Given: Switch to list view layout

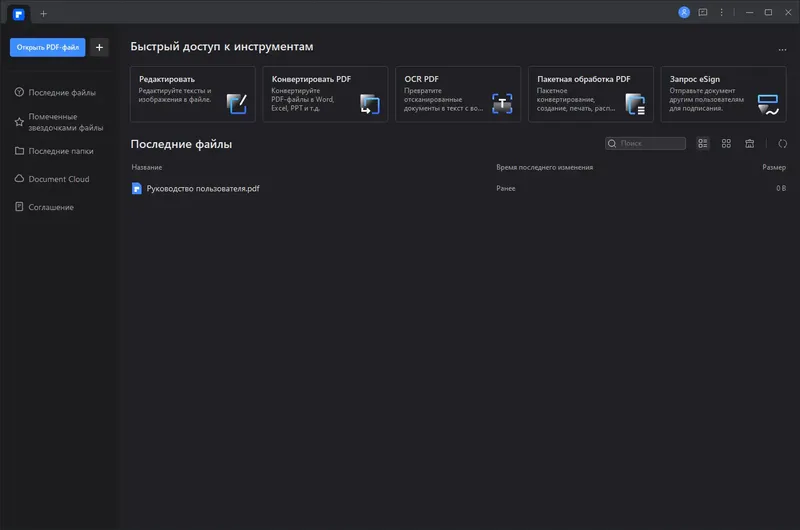Looking at the screenshot, I should (703, 143).
